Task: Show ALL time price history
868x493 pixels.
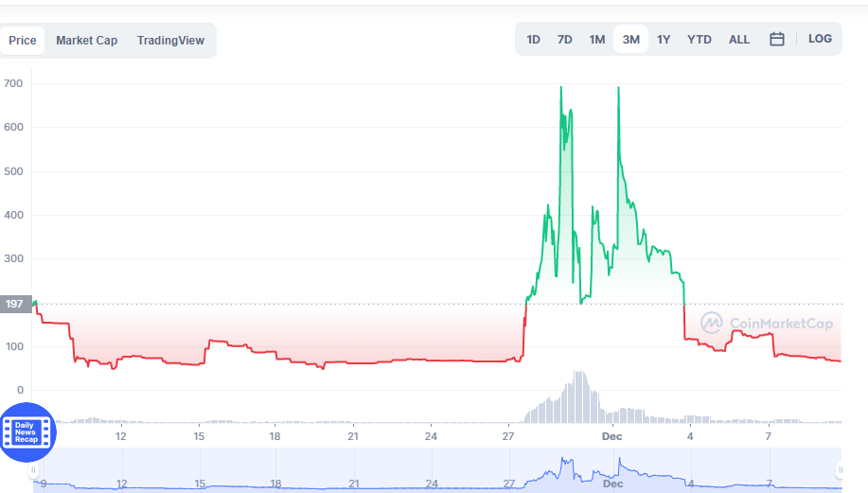Action: 739,40
